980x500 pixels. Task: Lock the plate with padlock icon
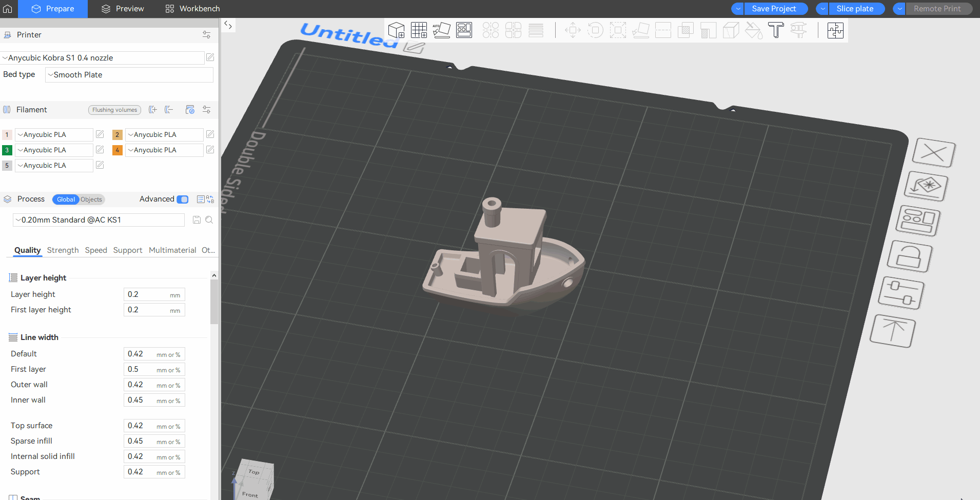point(909,256)
